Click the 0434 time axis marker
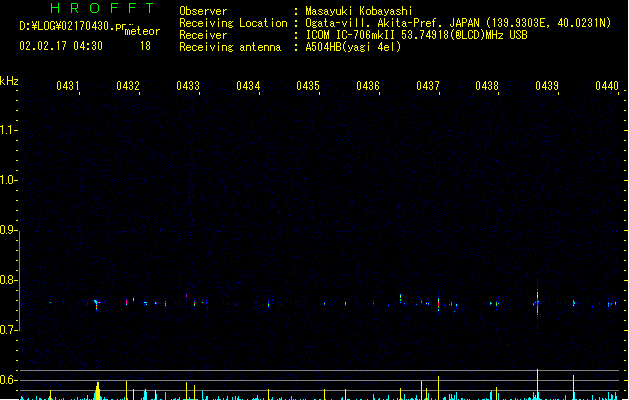The height and width of the screenshot is (400, 629). click(248, 86)
